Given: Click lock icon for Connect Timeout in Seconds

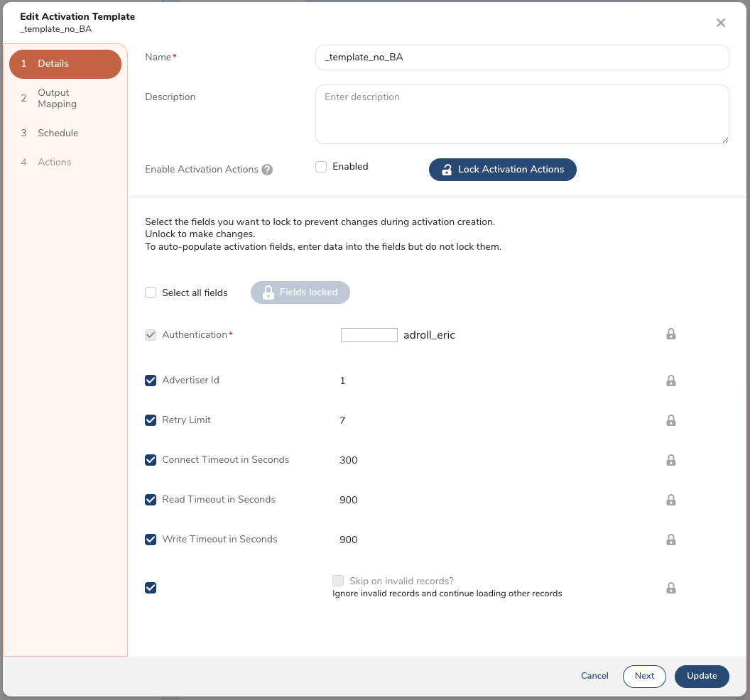Looking at the screenshot, I should [670, 460].
